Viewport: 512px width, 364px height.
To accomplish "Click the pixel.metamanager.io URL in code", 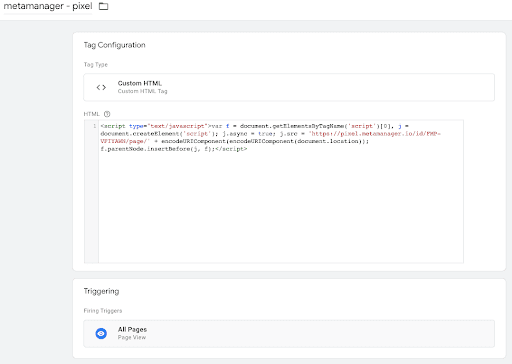I will pos(375,134).
